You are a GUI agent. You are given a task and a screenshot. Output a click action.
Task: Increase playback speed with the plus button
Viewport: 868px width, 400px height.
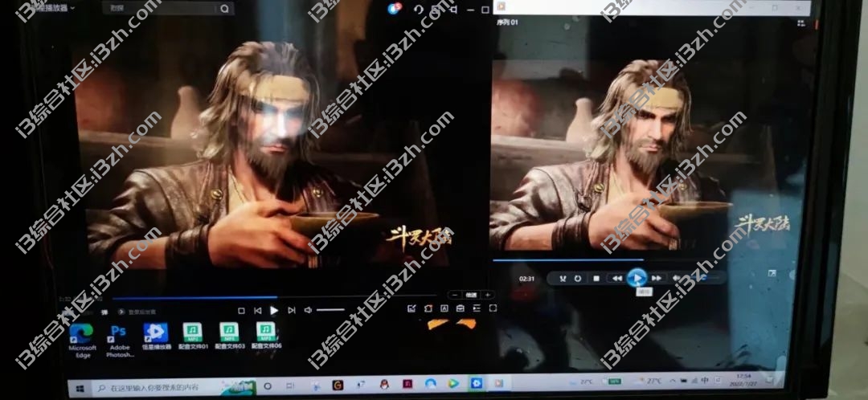(487, 295)
